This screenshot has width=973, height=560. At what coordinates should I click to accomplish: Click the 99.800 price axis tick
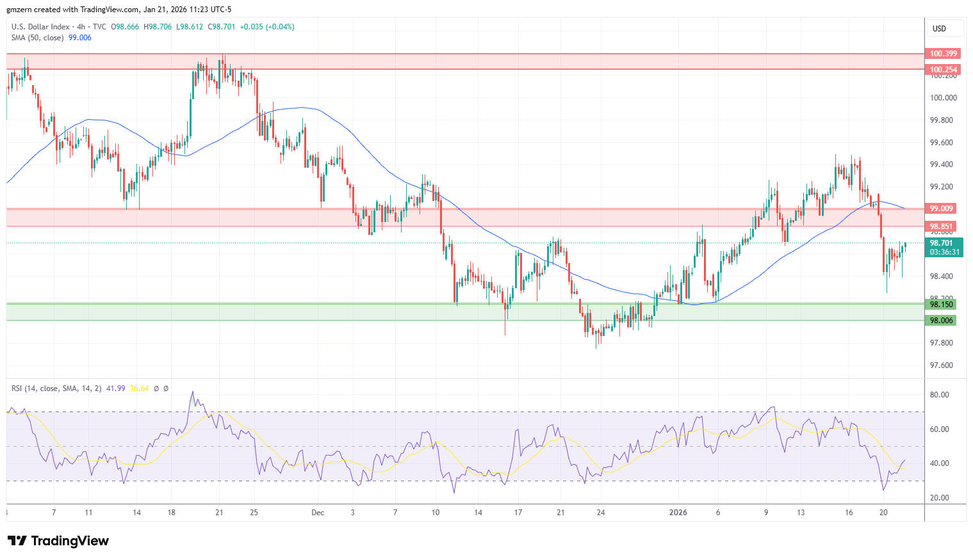click(942, 120)
